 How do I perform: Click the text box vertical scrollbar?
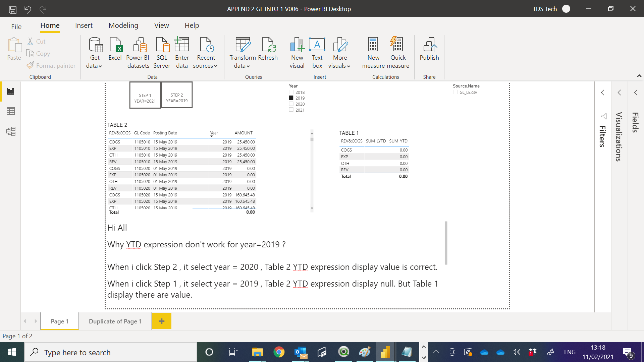446,243
